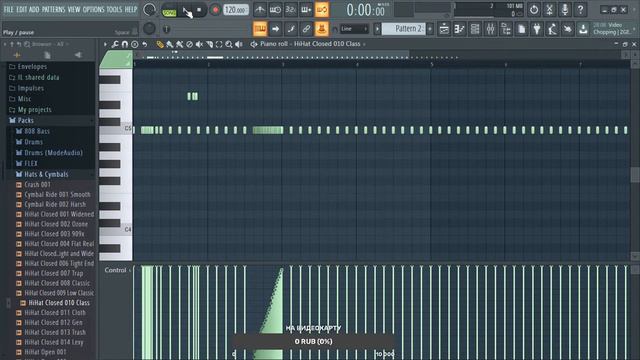Click the download content library icon
This screenshot has height=360, width=640.
[583, 29]
